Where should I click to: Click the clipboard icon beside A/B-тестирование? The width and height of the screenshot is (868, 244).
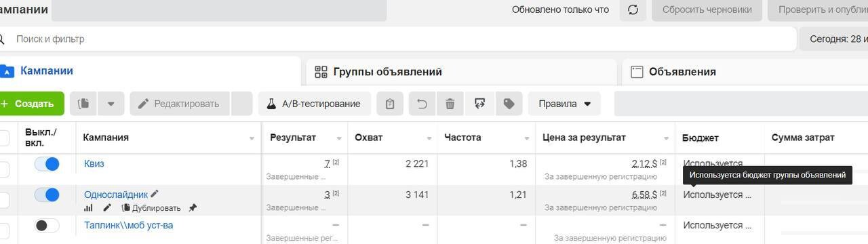coord(390,104)
